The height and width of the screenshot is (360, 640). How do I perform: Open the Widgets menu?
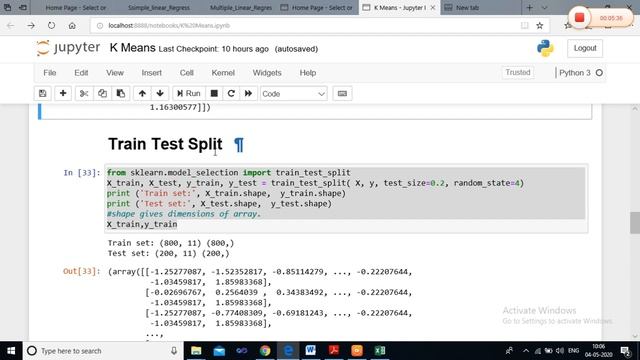(x=267, y=73)
